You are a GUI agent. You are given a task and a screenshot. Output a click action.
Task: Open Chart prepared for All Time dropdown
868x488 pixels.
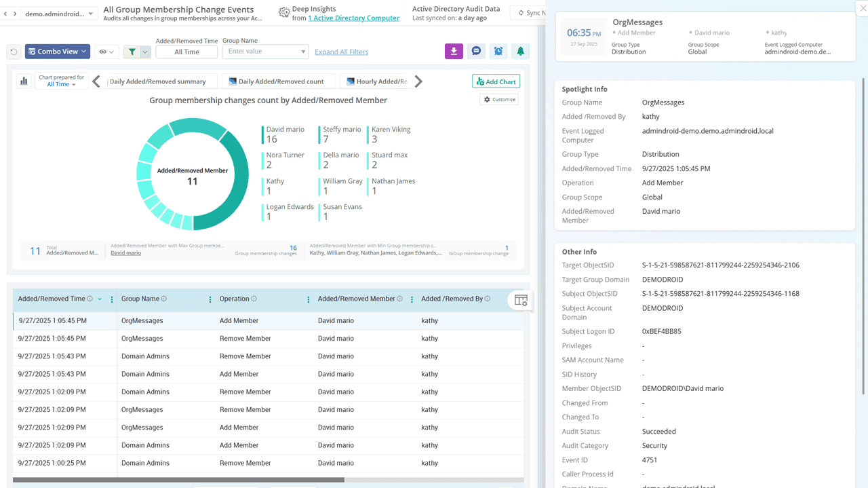tap(61, 81)
